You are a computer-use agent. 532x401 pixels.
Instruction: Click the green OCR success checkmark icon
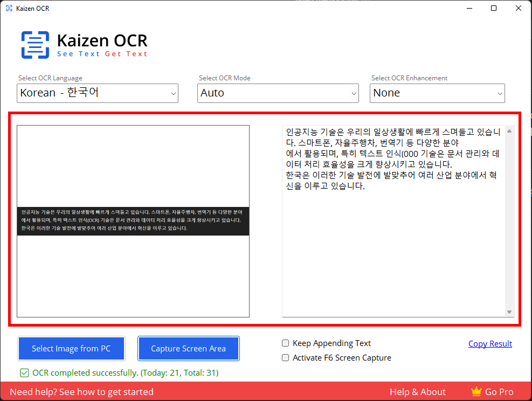(x=24, y=373)
